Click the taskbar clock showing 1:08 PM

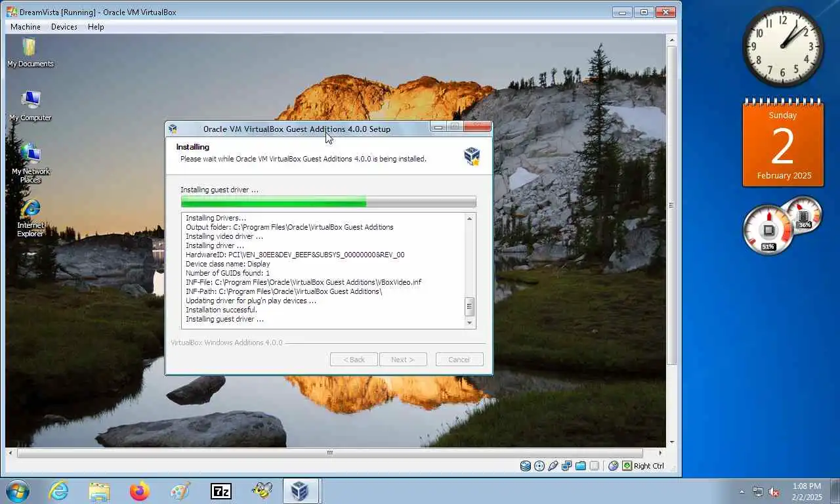coord(807,492)
